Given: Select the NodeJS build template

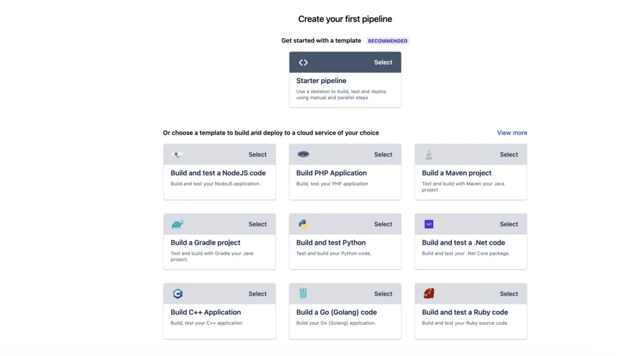Looking at the screenshot, I should point(257,154).
